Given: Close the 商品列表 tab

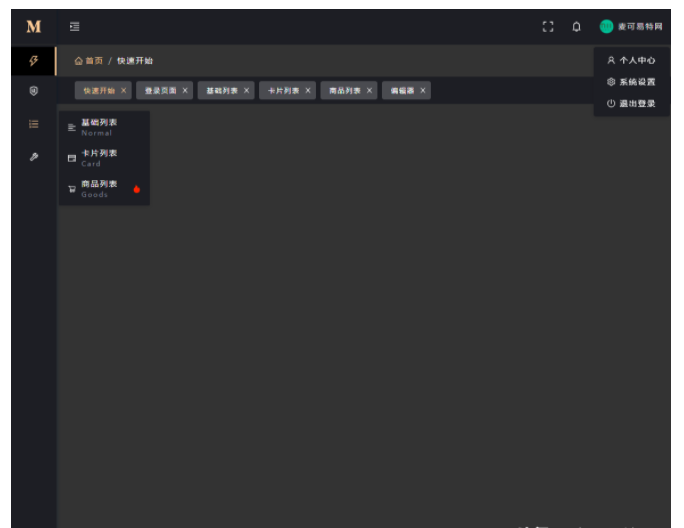Looking at the screenshot, I should [x=369, y=90].
